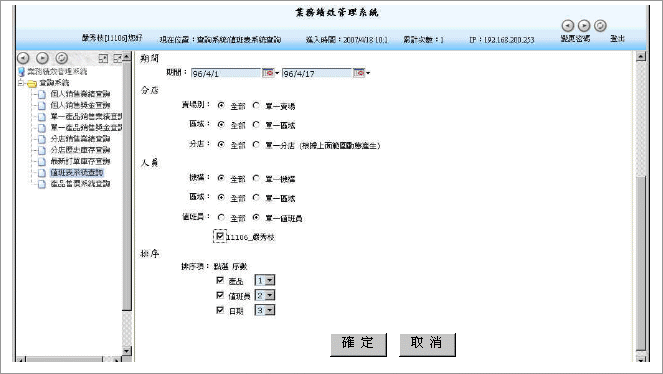Click the top-right header refresh icon

[x=600, y=26]
